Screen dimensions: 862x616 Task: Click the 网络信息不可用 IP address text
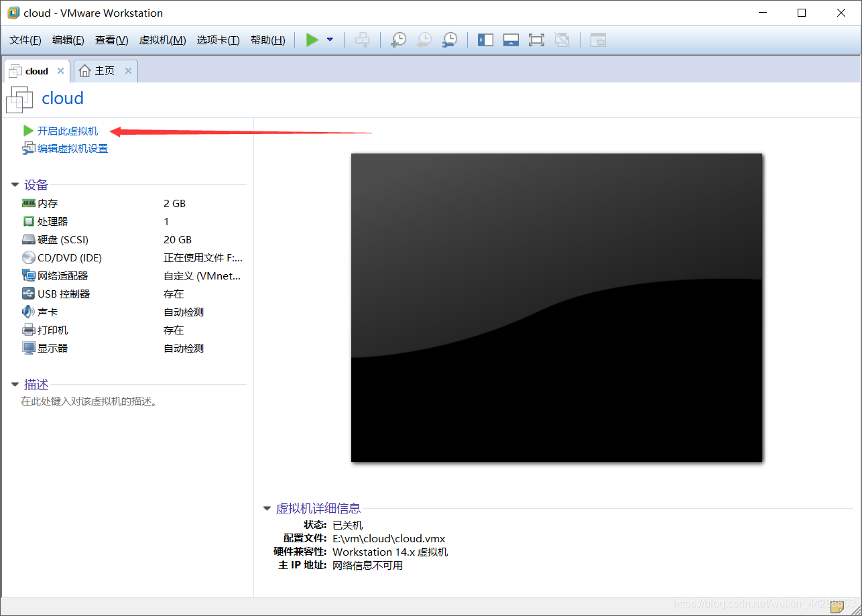point(368,565)
